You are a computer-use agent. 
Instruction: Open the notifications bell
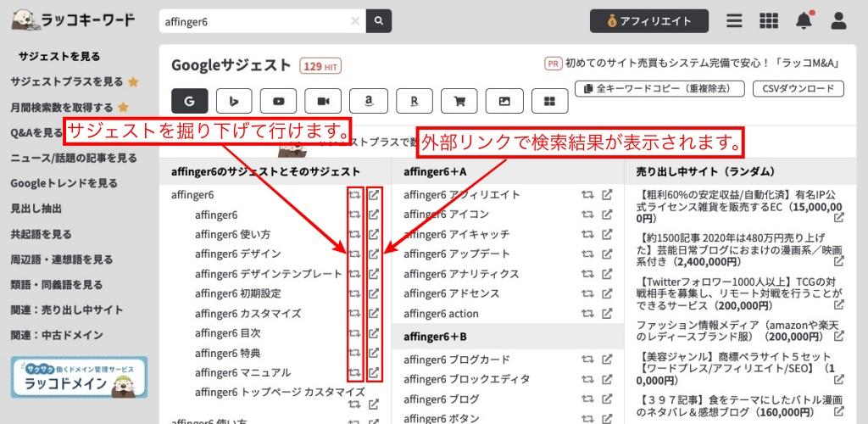[x=804, y=21]
